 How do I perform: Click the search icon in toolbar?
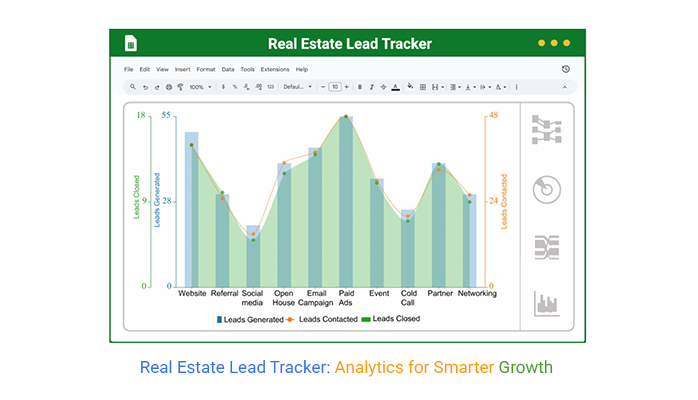pos(131,87)
